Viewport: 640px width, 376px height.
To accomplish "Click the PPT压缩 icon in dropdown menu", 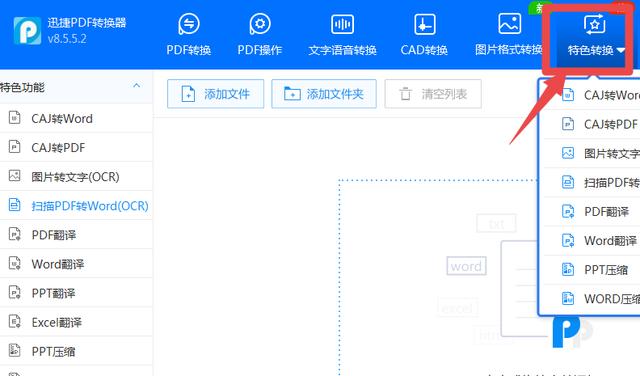I will pos(568,269).
